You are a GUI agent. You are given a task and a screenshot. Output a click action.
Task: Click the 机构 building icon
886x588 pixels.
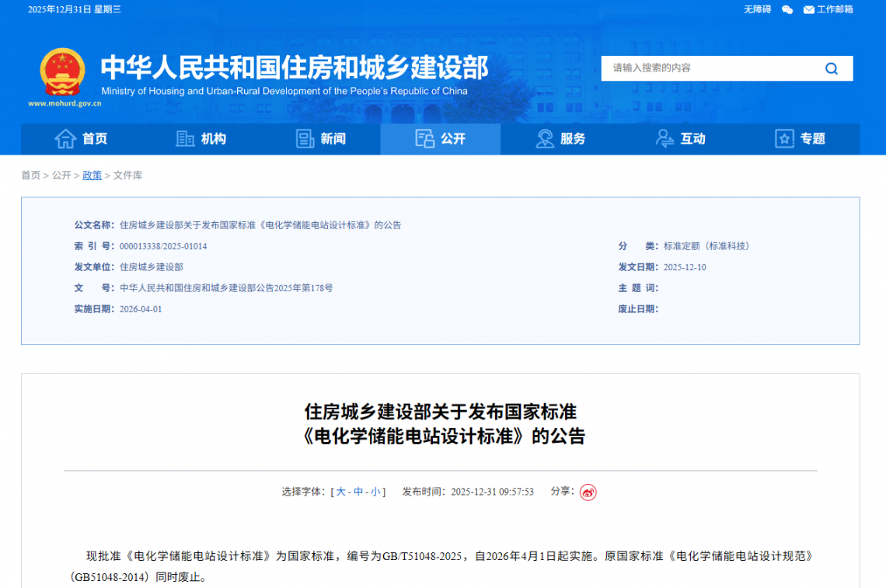tap(185, 139)
